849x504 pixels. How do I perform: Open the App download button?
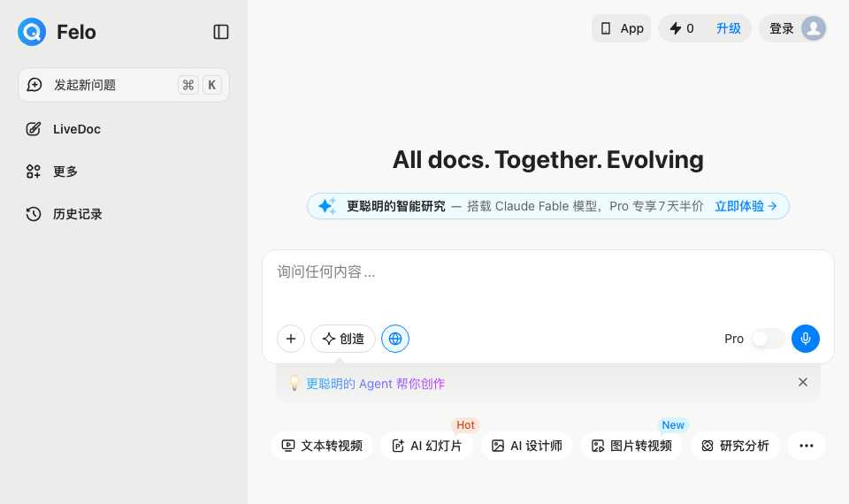coord(621,28)
